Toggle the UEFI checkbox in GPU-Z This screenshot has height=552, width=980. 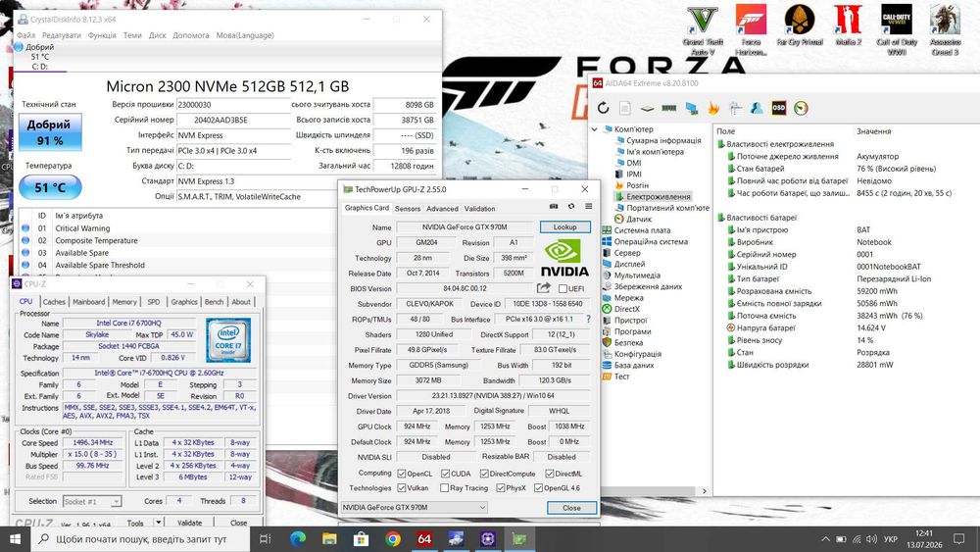point(563,289)
